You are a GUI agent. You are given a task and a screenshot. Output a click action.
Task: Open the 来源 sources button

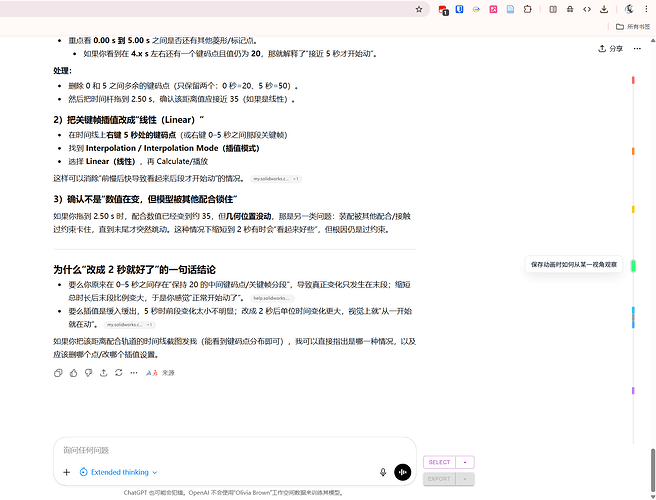[x=160, y=373]
